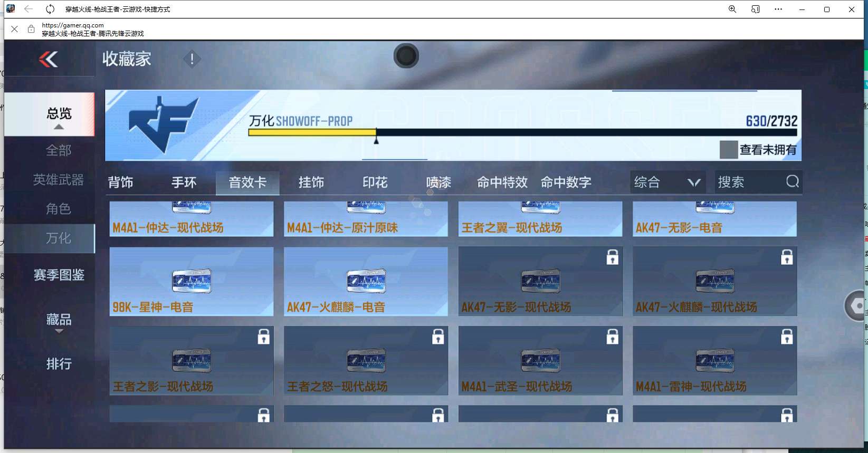This screenshot has height=453, width=868.
Task: Click the lock icon on AK47-无影-现代战场 card
Action: 612,257
